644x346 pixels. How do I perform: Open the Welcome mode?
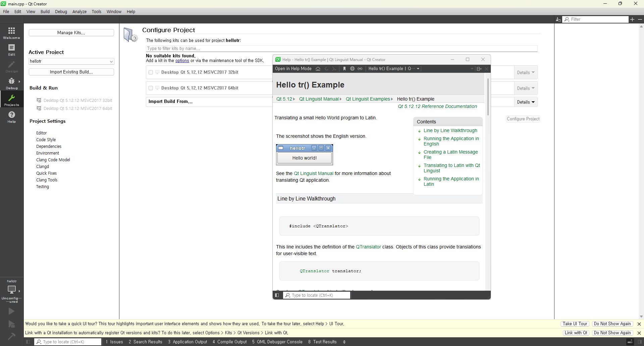(12, 33)
